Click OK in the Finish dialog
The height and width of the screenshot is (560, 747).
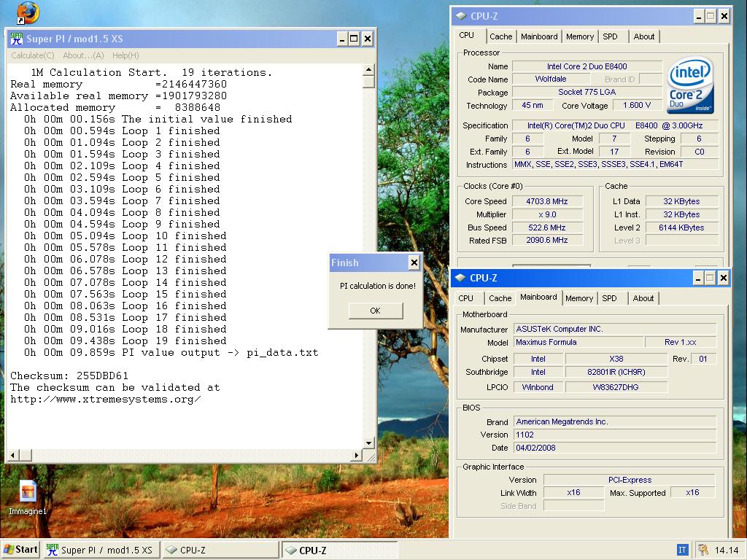(376, 311)
